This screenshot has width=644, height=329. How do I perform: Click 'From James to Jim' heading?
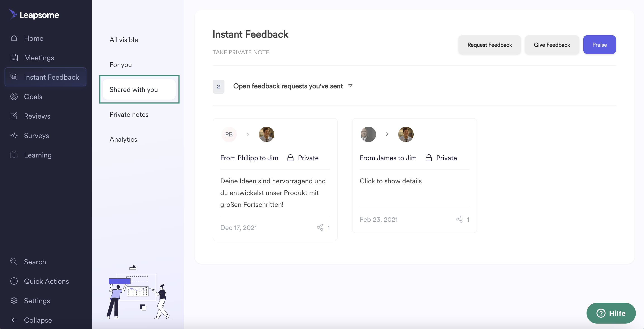tap(388, 158)
